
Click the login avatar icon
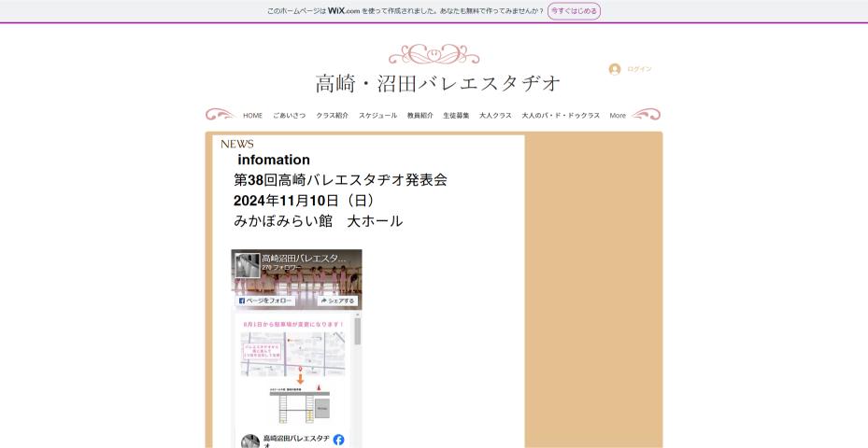pyautogui.click(x=615, y=69)
